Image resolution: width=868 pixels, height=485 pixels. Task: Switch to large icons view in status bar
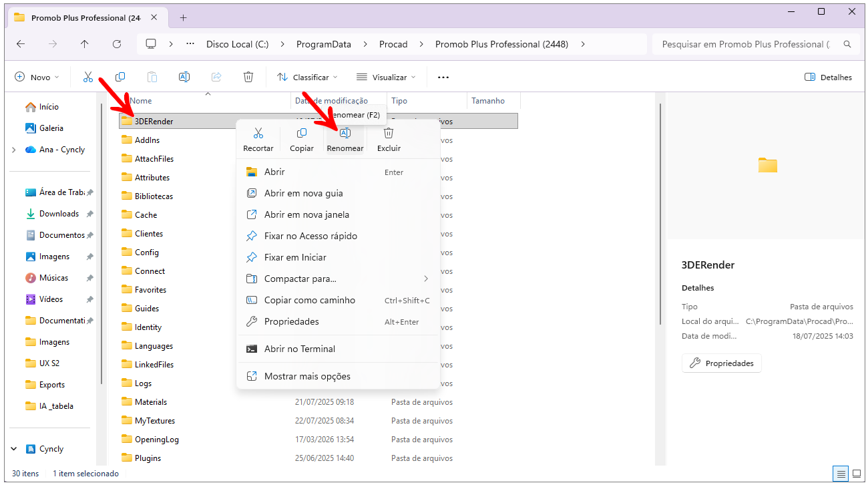(855, 474)
